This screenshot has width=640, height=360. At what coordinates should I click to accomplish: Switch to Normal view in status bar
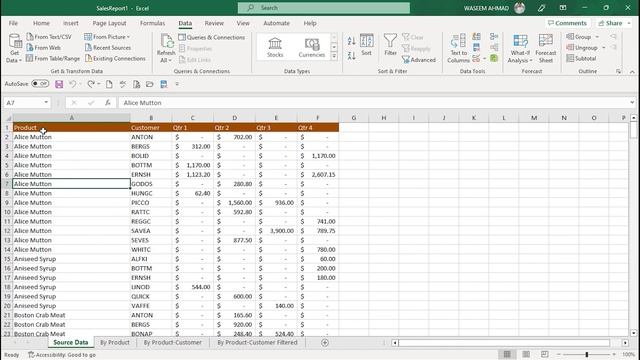coord(507,354)
